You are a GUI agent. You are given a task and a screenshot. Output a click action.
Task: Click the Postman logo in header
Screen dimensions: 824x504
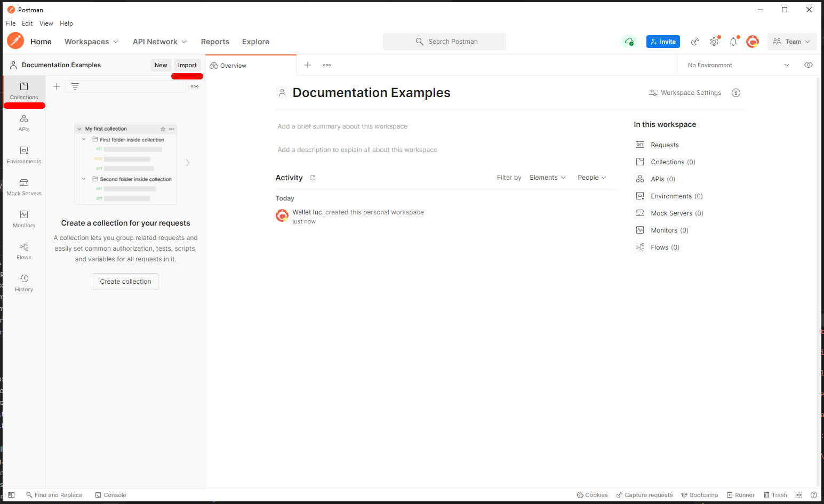click(x=15, y=41)
